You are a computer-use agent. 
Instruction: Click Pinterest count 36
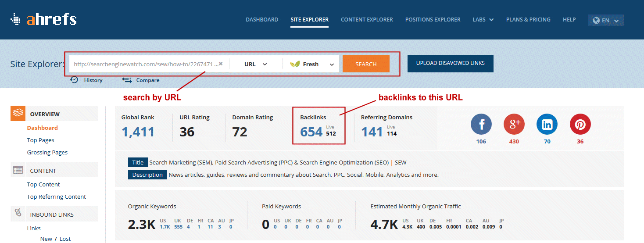click(x=580, y=141)
